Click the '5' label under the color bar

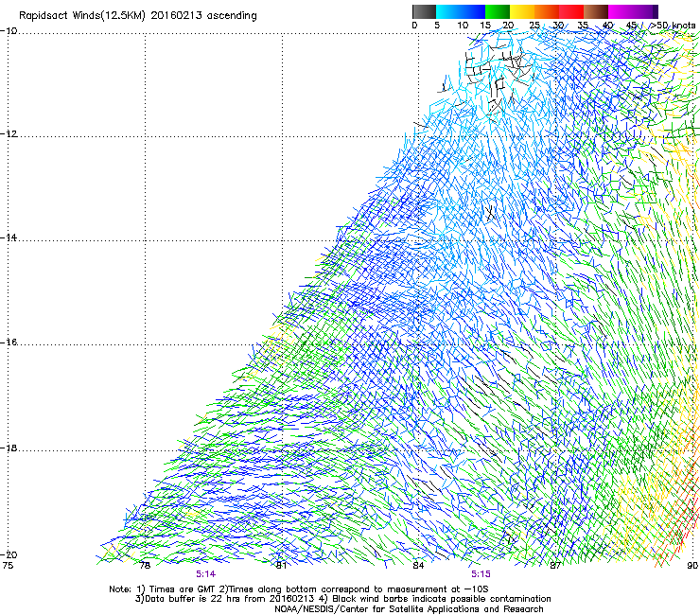(x=437, y=26)
